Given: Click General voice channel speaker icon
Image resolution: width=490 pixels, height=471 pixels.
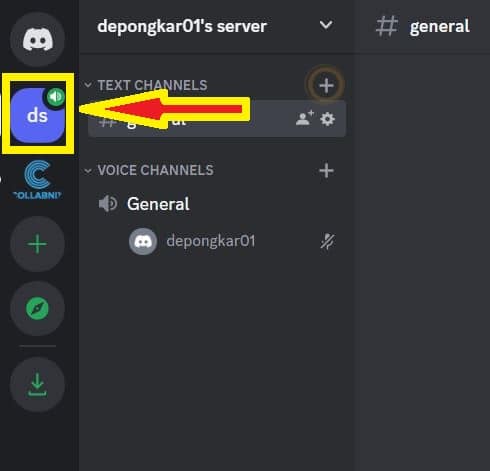Looking at the screenshot, I should click(x=108, y=204).
